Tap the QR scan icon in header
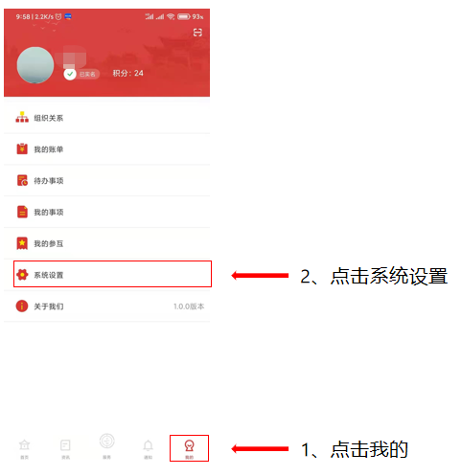This screenshot has height=476, width=461. (197, 33)
